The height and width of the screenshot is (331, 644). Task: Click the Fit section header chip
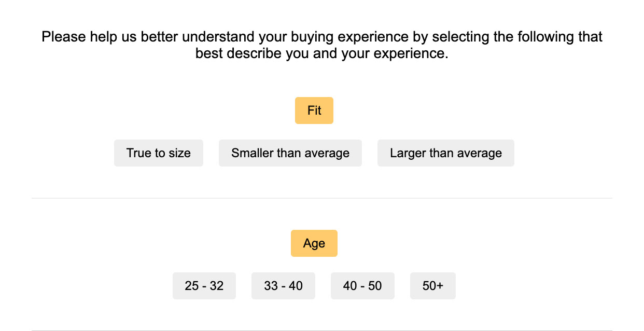[x=314, y=111]
